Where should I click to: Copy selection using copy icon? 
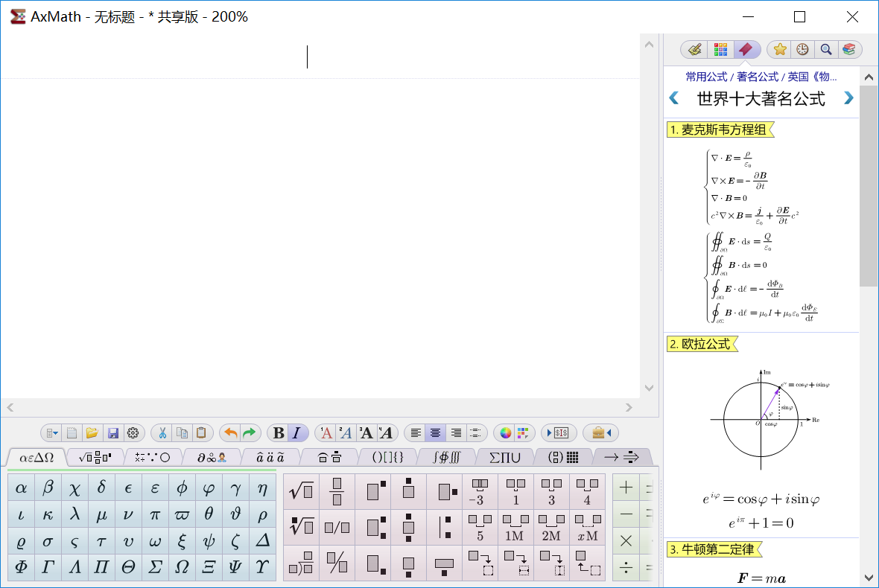[183, 433]
